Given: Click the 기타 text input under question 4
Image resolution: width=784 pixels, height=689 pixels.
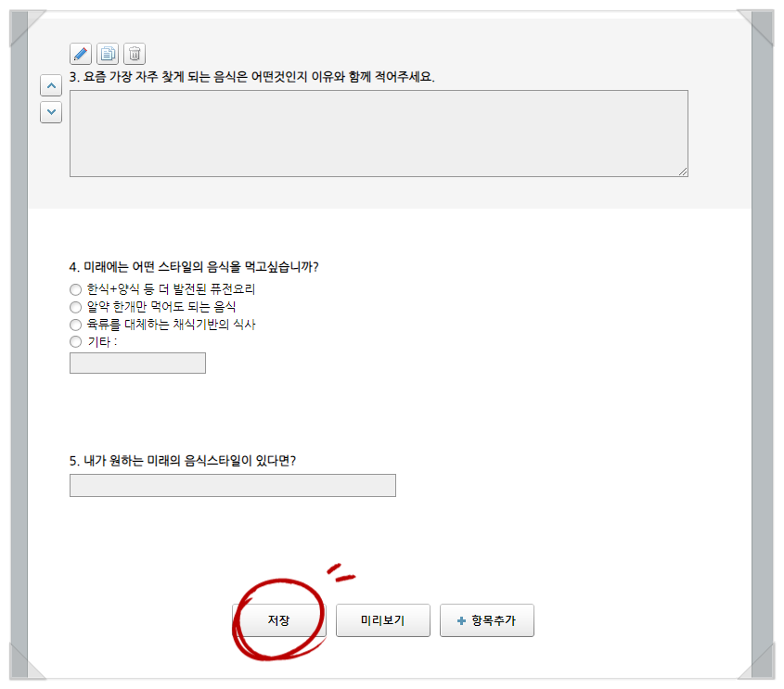Looking at the screenshot, I should pos(137,363).
